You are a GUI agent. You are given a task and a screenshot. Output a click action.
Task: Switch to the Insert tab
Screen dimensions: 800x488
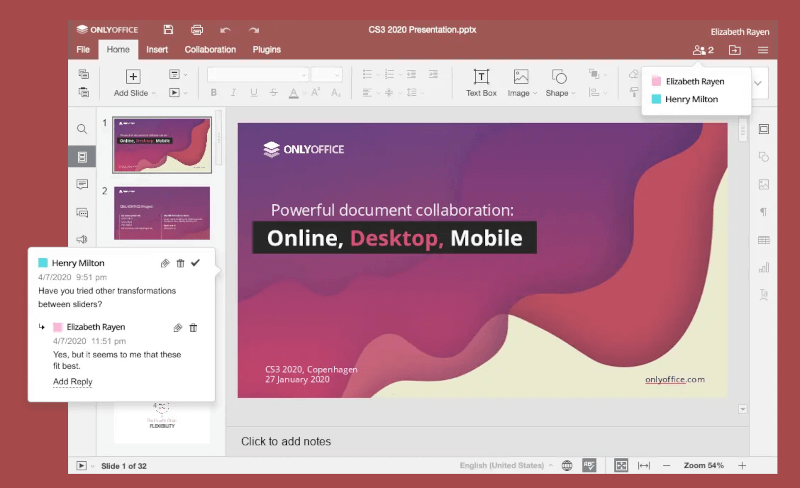(x=157, y=49)
